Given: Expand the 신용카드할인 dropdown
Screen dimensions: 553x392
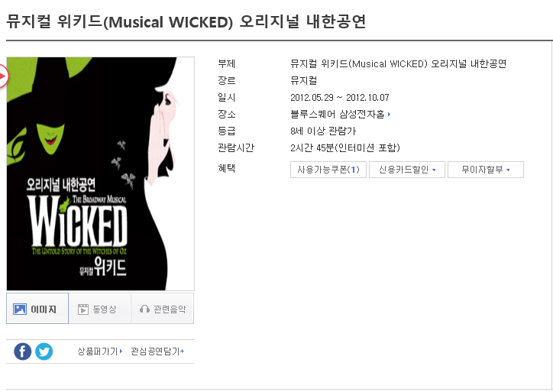Looking at the screenshot, I should pos(407,170).
